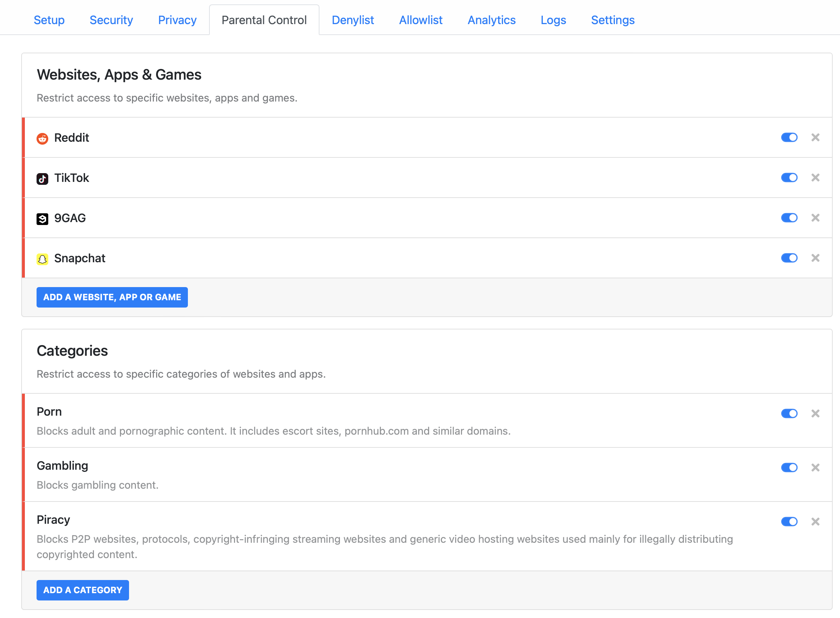Go to the Settings tab
Viewport: 840px width, 618px height.
point(612,20)
